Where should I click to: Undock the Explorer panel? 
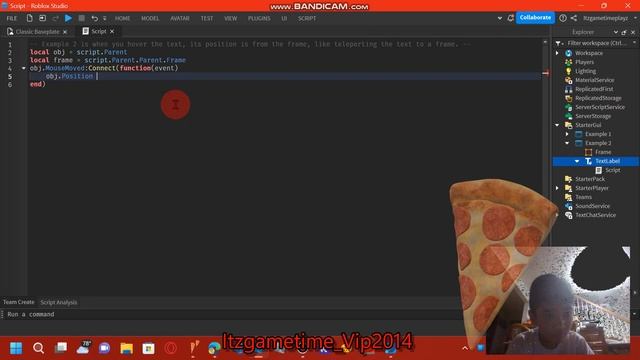pyautogui.click(x=624, y=32)
